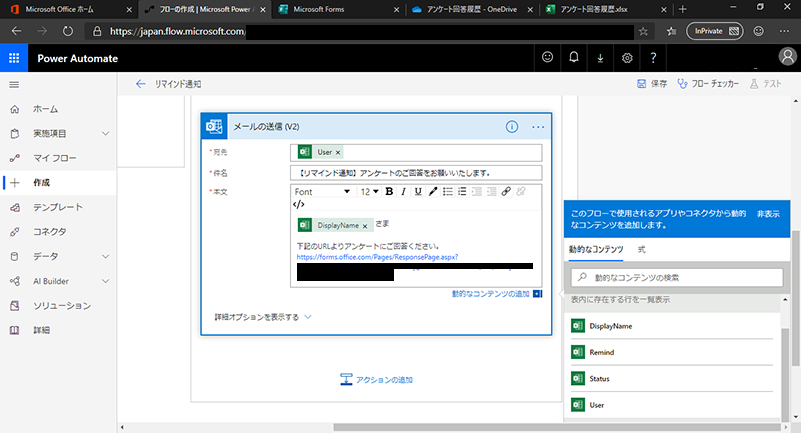
Task: Click the テスト button
Action: [x=765, y=84]
